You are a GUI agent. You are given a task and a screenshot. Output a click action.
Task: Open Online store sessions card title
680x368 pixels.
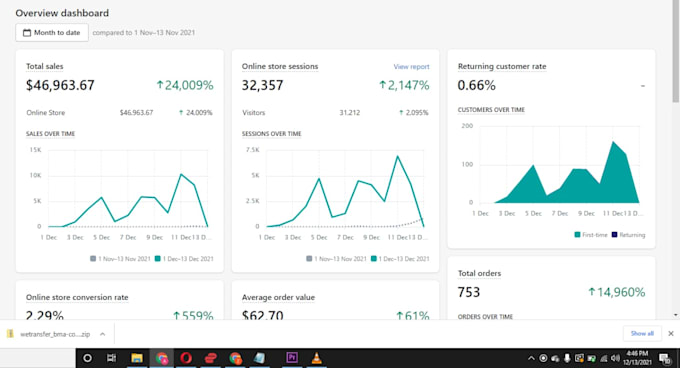pos(280,66)
